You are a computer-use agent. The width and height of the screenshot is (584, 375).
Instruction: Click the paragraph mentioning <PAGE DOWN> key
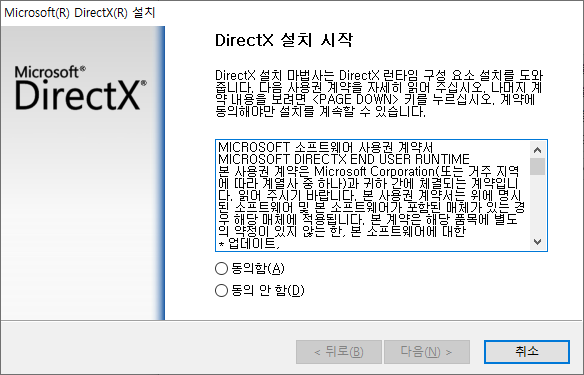click(379, 93)
